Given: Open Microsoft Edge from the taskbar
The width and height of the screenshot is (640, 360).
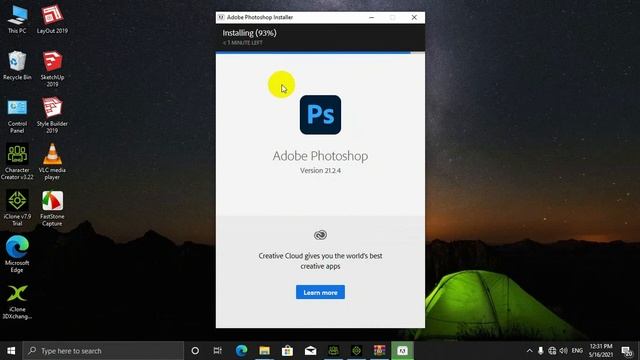Looking at the screenshot, I should point(241,351).
